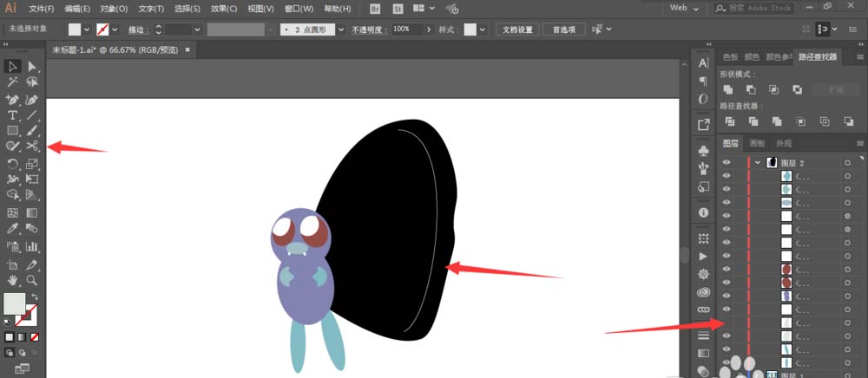Select the Hand tool
Image resolution: width=868 pixels, height=378 pixels.
pyautogui.click(x=12, y=280)
